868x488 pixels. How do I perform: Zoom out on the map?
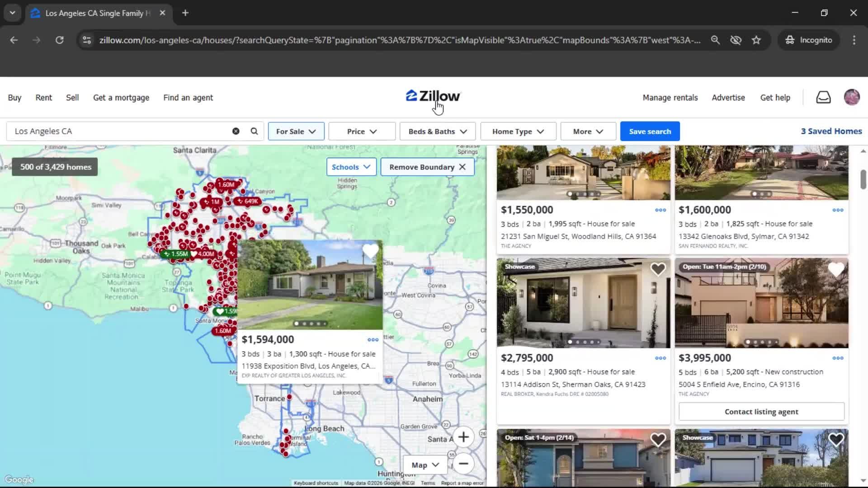pyautogui.click(x=463, y=464)
